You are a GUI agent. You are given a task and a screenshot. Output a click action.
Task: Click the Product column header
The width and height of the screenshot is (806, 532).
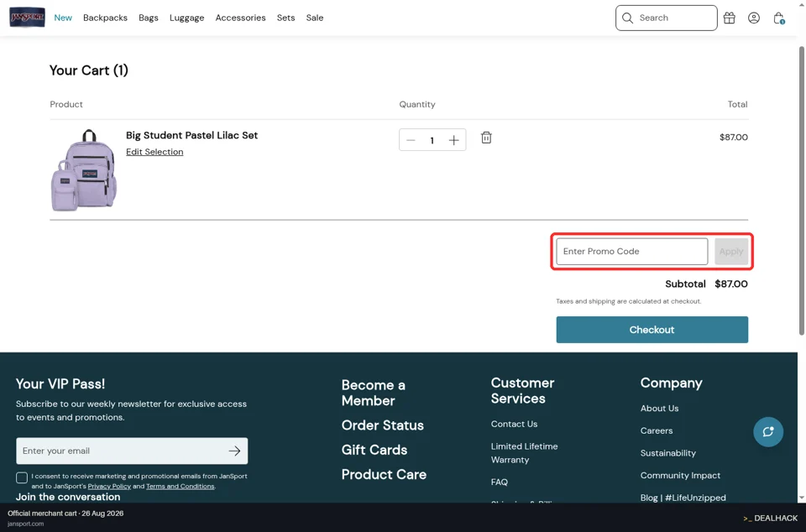pos(66,104)
